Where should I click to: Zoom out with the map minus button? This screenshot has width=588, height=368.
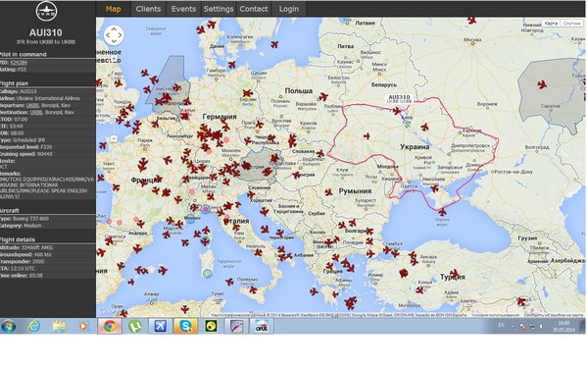pos(114,138)
